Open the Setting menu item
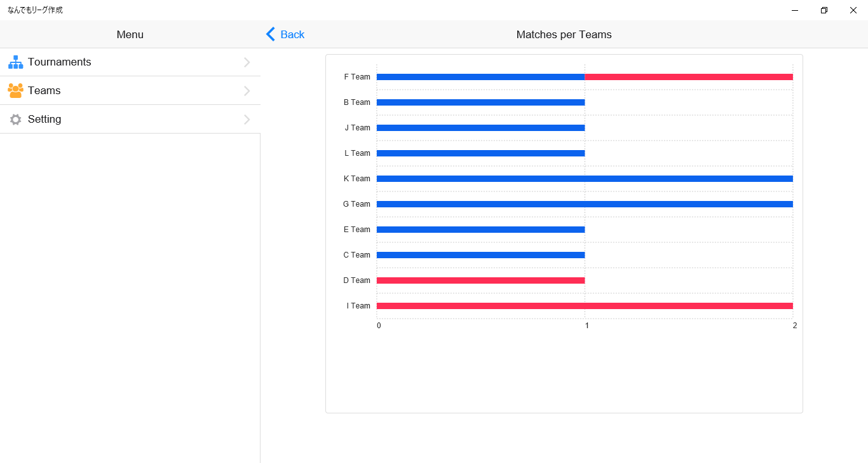 coord(44,120)
